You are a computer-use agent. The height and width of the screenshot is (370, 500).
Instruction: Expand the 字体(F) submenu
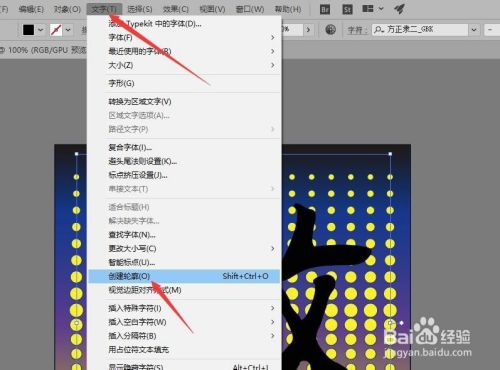coord(184,37)
